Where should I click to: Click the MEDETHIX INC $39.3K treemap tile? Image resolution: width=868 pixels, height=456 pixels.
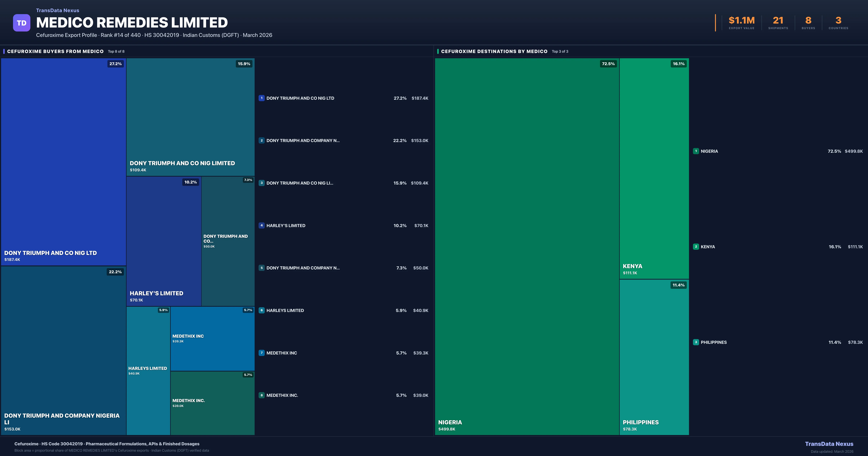(212, 339)
